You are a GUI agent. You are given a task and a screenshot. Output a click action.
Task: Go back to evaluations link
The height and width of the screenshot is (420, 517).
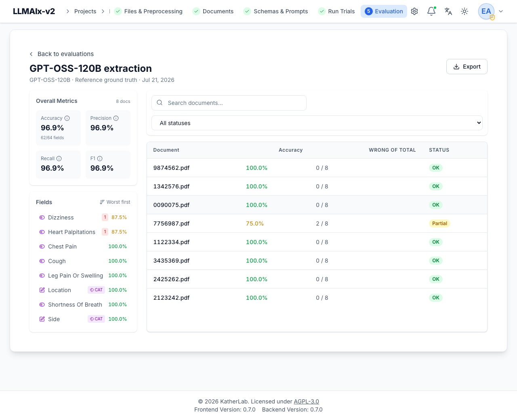61,54
